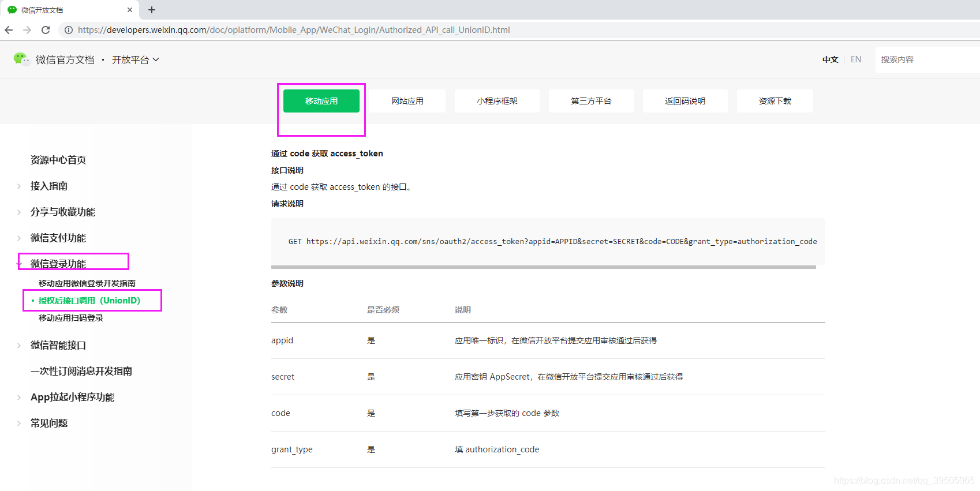Open a new browser tab
980x491 pixels.
pos(152,10)
